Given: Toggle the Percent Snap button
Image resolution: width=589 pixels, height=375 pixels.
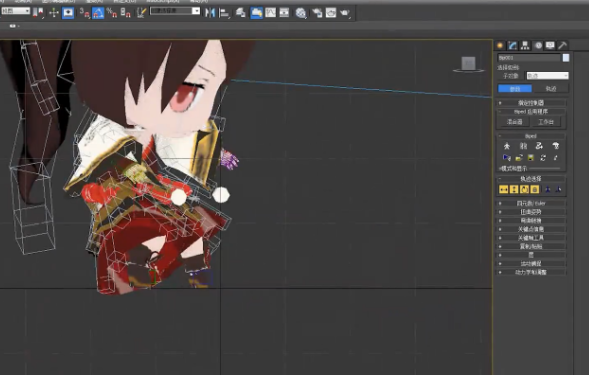Looking at the screenshot, I should pyautogui.click(x=112, y=13).
